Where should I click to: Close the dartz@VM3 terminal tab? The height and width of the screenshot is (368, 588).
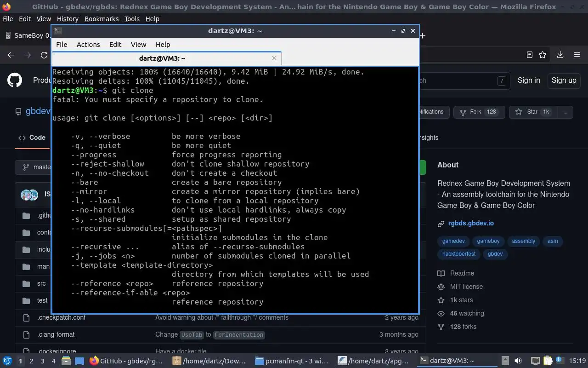click(274, 58)
